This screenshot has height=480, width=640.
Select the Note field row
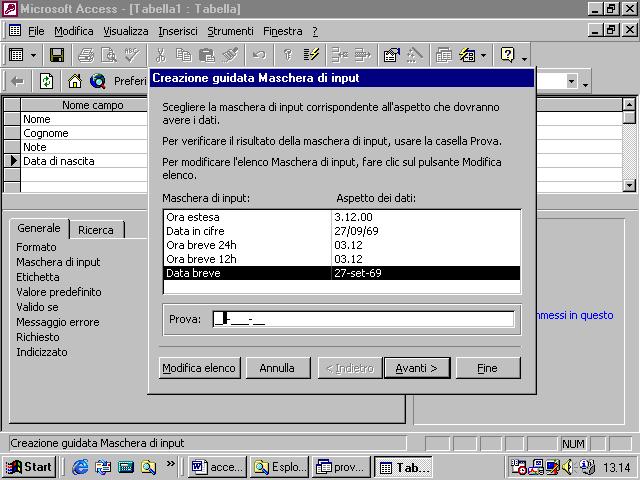(x=84, y=147)
